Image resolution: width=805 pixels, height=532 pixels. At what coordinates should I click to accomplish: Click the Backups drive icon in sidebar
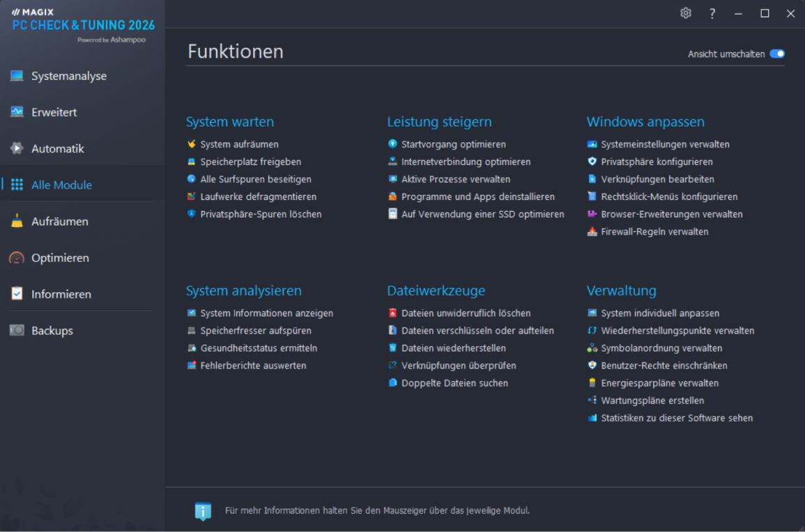(x=17, y=331)
